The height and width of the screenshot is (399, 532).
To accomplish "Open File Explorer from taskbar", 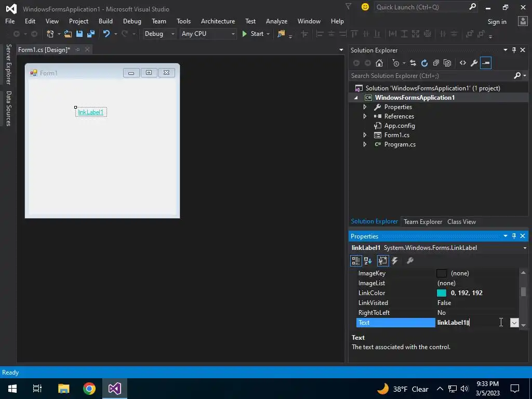I will coord(63,389).
